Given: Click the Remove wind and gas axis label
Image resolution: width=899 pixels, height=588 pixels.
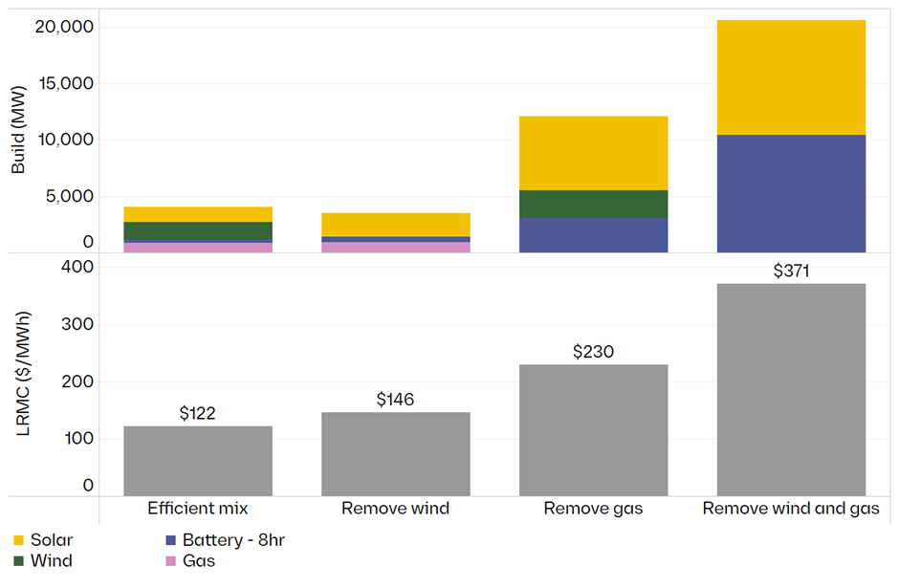Looking at the screenshot, I should 791,509.
